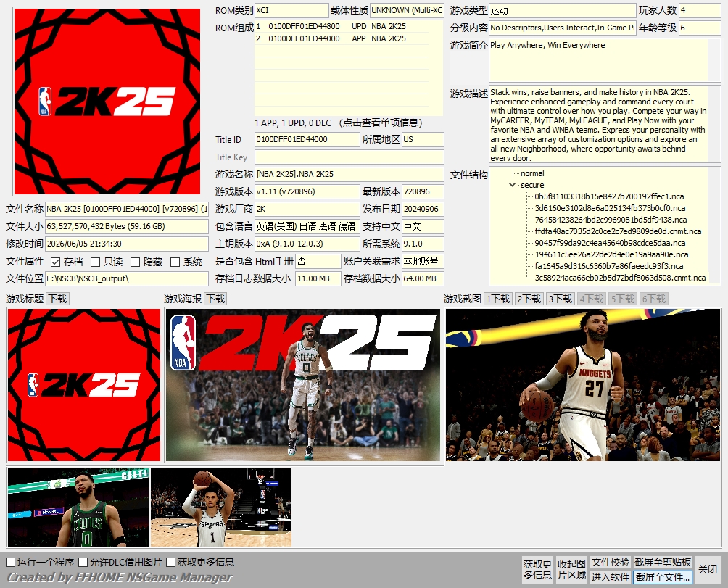Image resolution: width=728 pixels, height=588 pixels.
Task: Run 文件校验 file verification
Action: (x=610, y=562)
